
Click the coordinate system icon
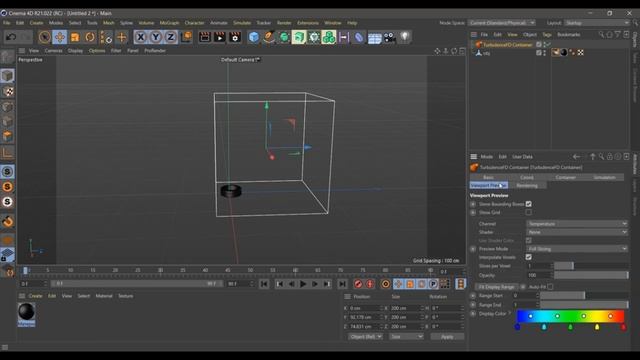[186, 37]
